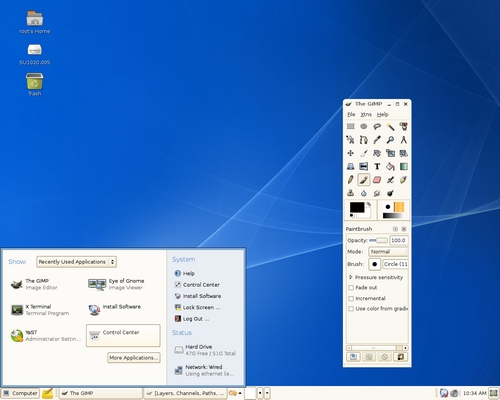Select the Paths tool
The image size is (500, 400).
tap(364, 140)
